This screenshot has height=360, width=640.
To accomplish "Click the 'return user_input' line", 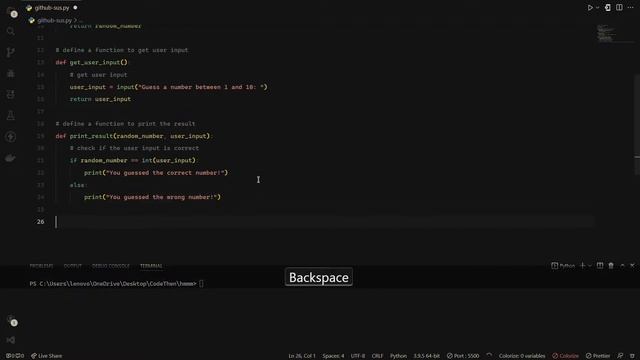I will tap(100, 99).
